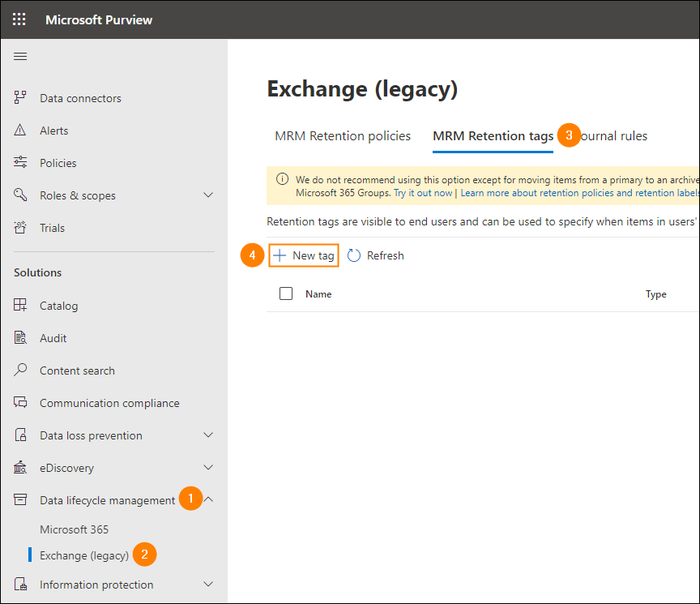The height and width of the screenshot is (604, 700).
Task: Open the Audit solution
Action: pos(53,338)
